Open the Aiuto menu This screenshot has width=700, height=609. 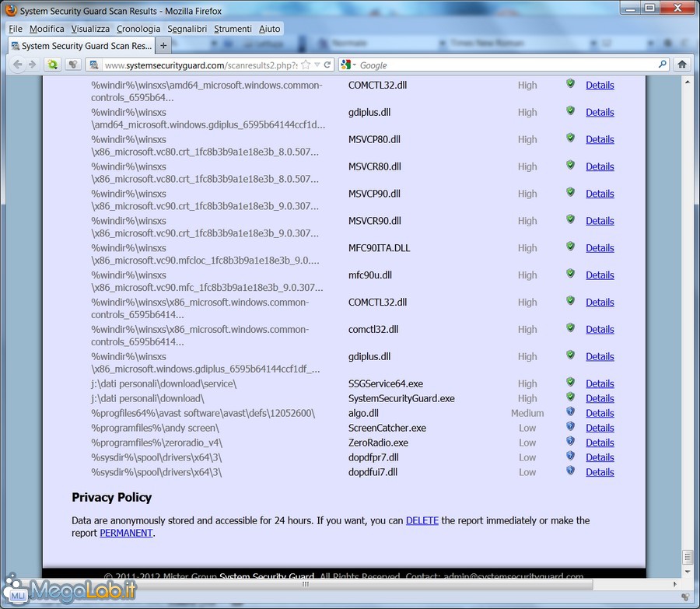[x=270, y=29]
